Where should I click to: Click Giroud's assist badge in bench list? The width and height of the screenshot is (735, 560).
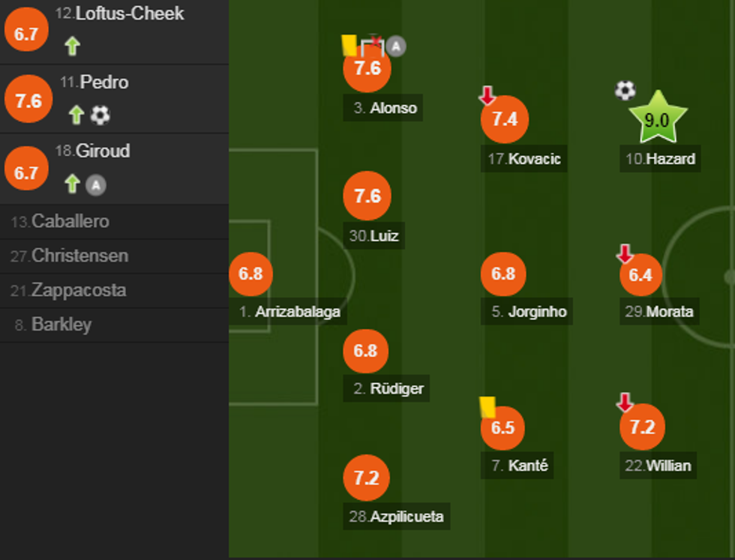click(x=95, y=184)
